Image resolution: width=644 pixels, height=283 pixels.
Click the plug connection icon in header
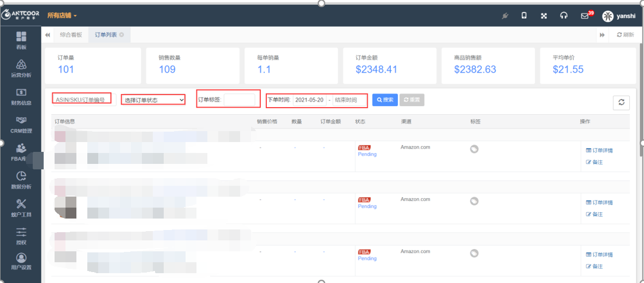[505, 16]
